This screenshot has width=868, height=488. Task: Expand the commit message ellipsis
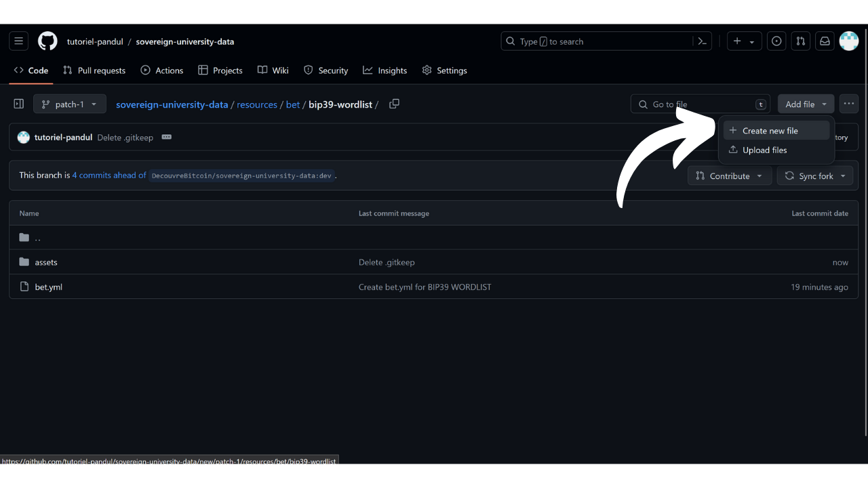(x=167, y=137)
